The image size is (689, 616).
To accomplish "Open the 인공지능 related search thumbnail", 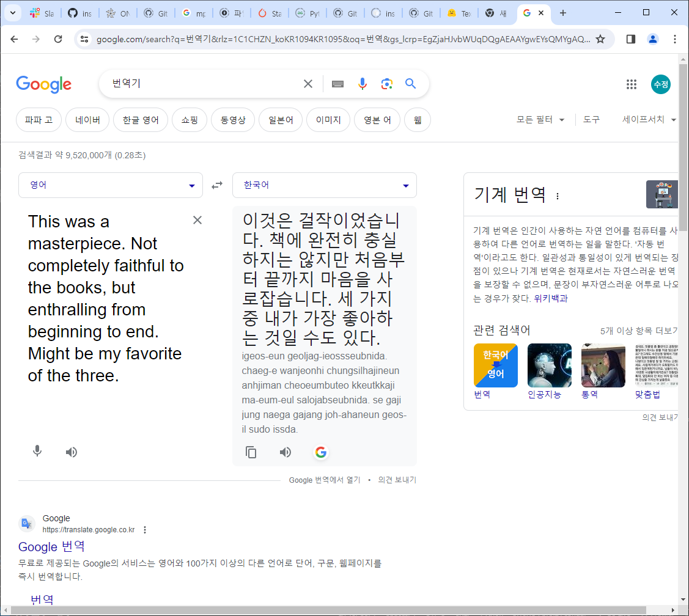I will (549, 365).
